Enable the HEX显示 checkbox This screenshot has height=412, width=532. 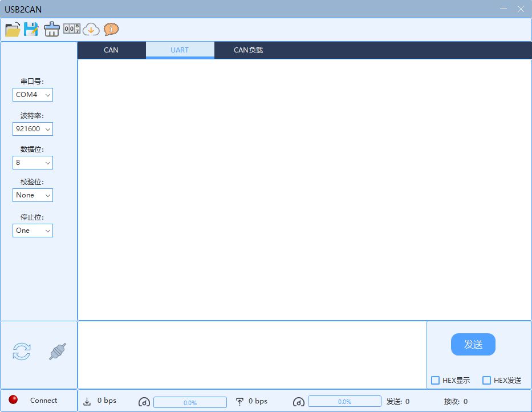coord(436,381)
